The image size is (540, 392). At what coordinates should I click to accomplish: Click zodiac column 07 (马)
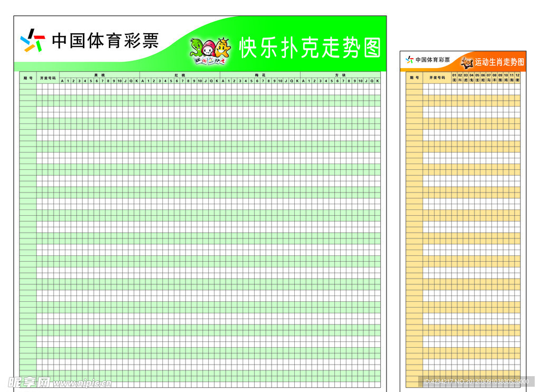tap(489, 78)
